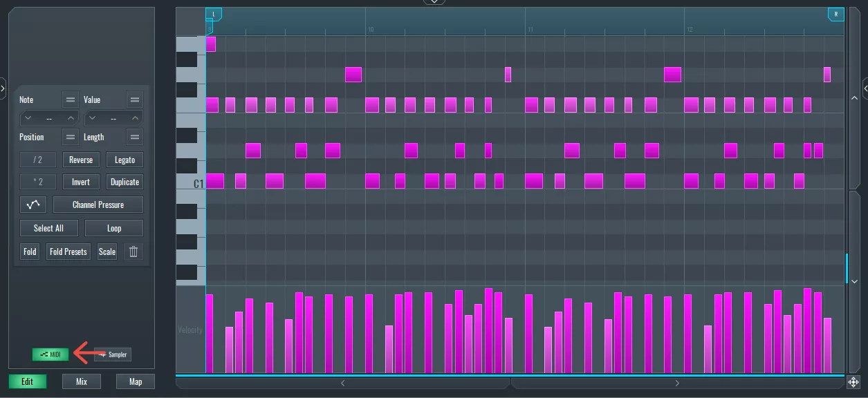
Task: Click the Value increase chevron
Action: [x=136, y=117]
